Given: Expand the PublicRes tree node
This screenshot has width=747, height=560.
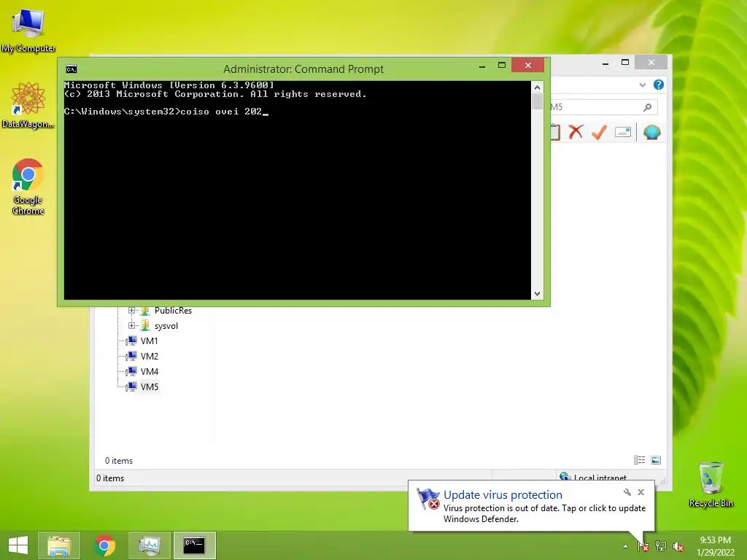Looking at the screenshot, I should (131, 311).
